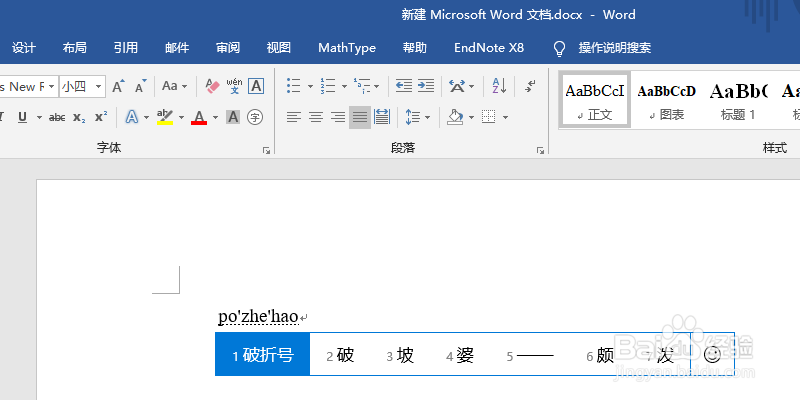800x400 pixels.
Task: Center the paragraph text
Action: click(316, 117)
